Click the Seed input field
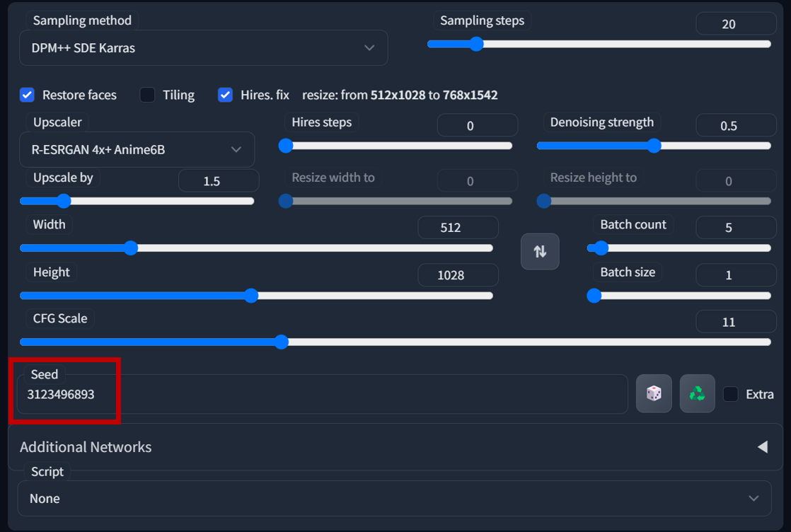Image resolution: width=791 pixels, height=532 pixels. 323,394
